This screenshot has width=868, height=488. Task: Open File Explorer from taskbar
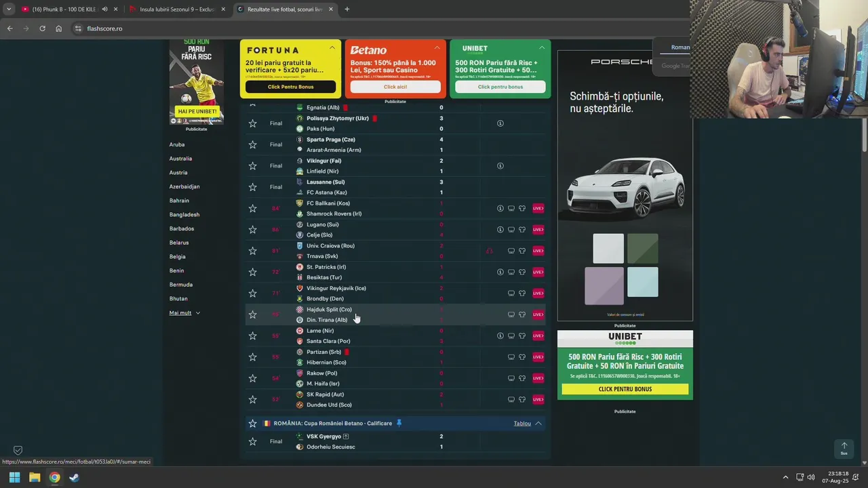(x=35, y=477)
